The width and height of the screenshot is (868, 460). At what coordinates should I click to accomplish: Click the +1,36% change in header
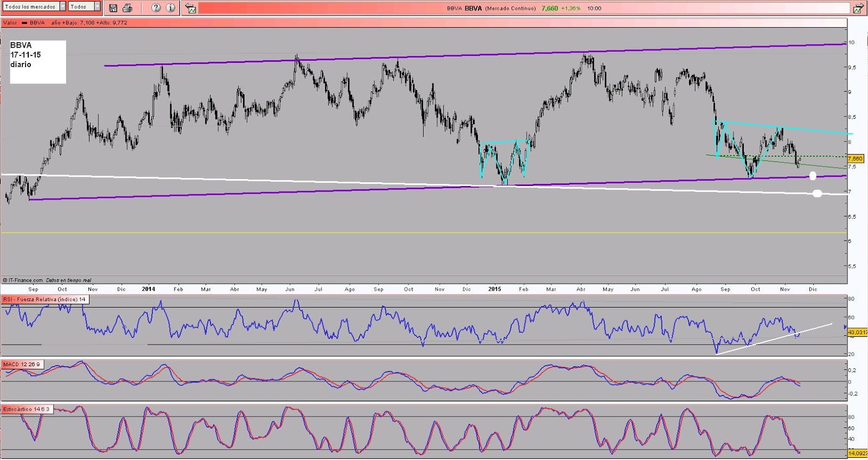tap(571, 8)
